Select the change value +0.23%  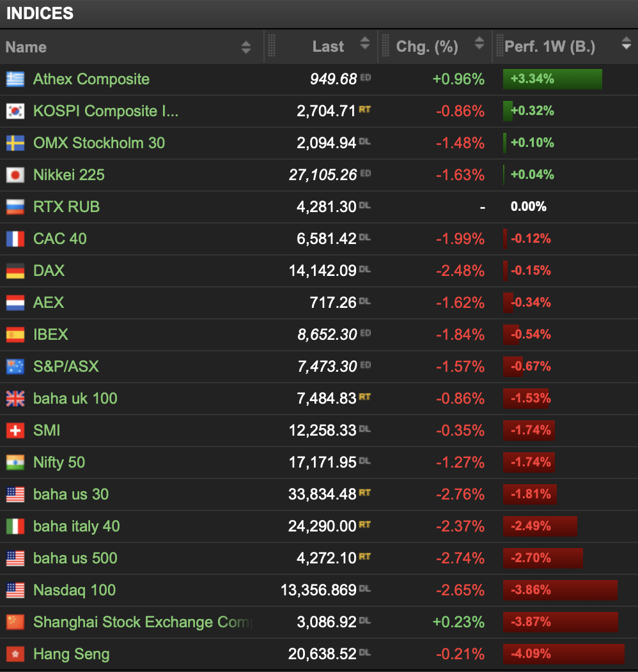click(x=459, y=622)
